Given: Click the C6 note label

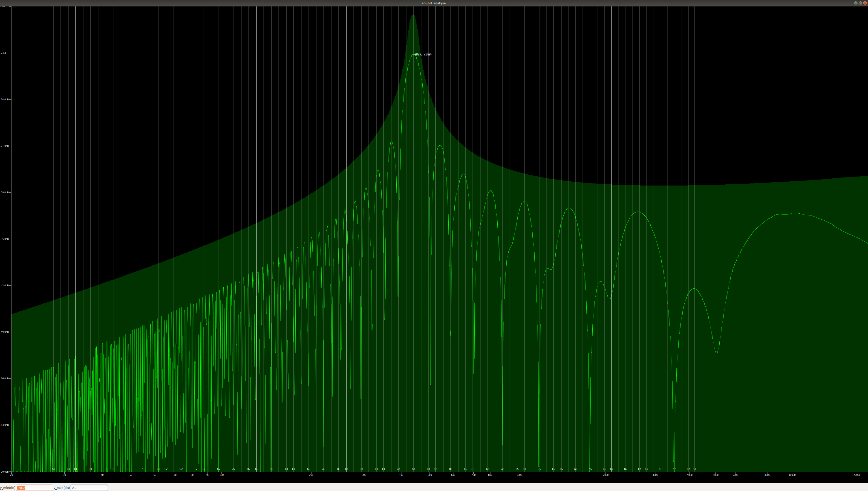Looking at the screenshot, I should [x=525, y=469].
